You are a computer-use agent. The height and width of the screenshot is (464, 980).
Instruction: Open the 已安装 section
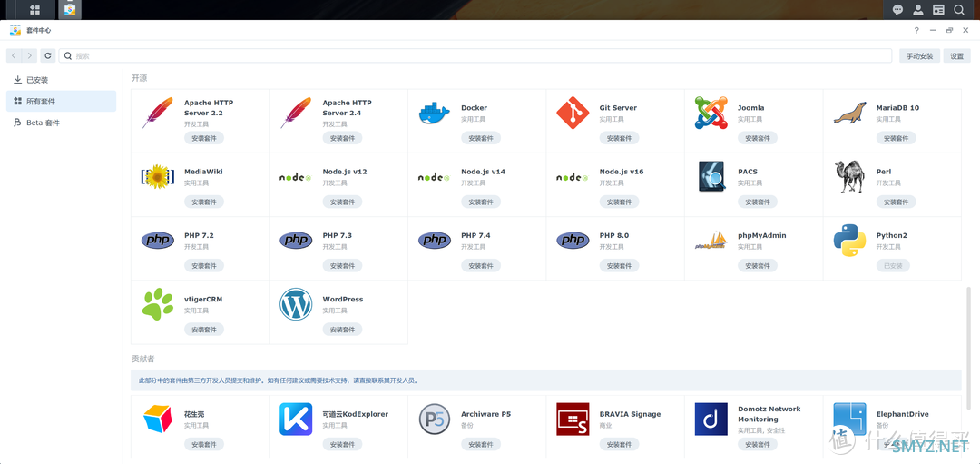[62, 80]
